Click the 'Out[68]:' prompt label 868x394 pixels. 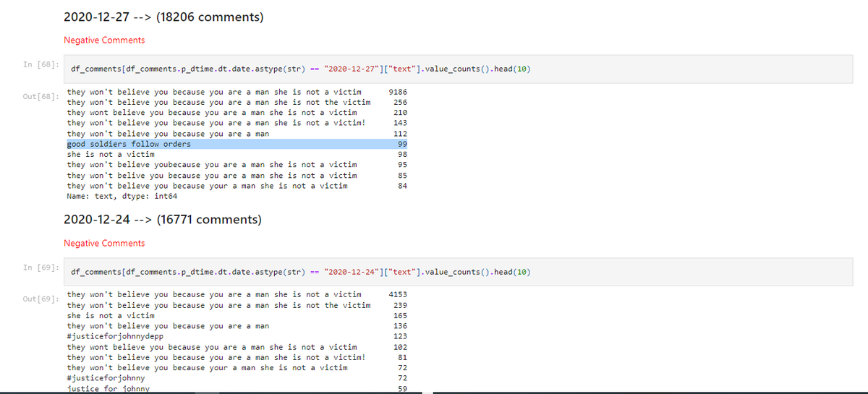41,97
